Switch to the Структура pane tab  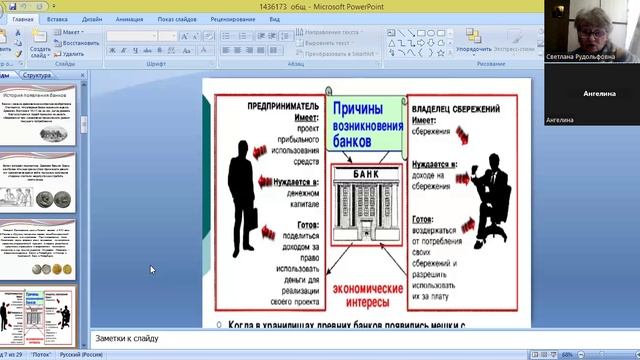(x=37, y=75)
